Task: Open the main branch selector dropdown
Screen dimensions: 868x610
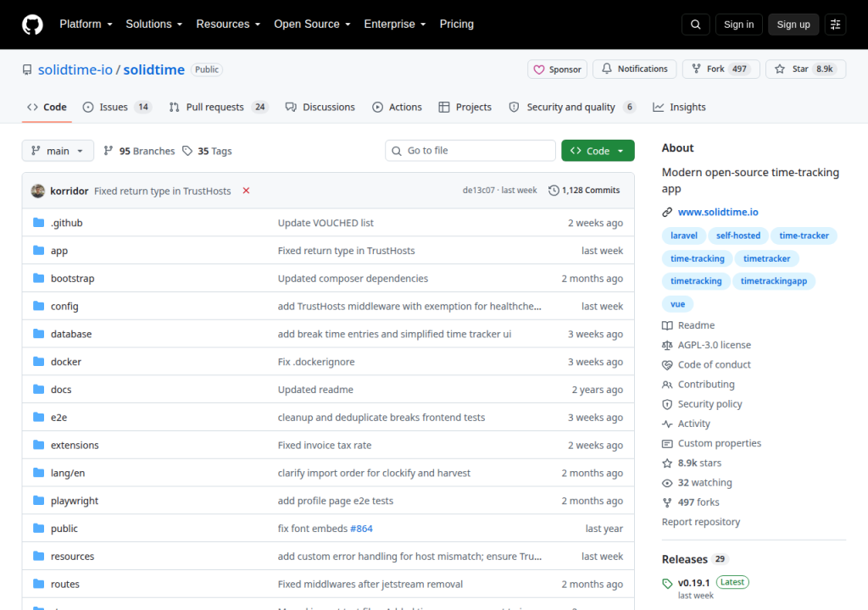Action: click(58, 151)
